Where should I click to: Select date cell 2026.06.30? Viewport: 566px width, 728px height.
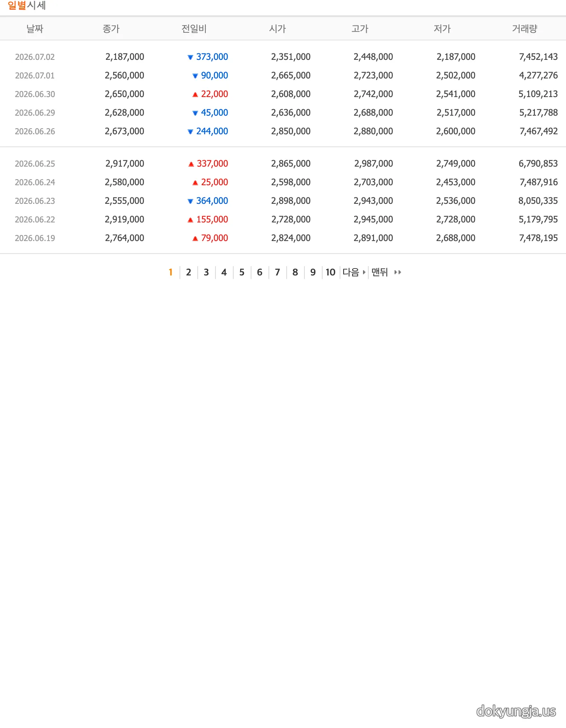point(35,94)
